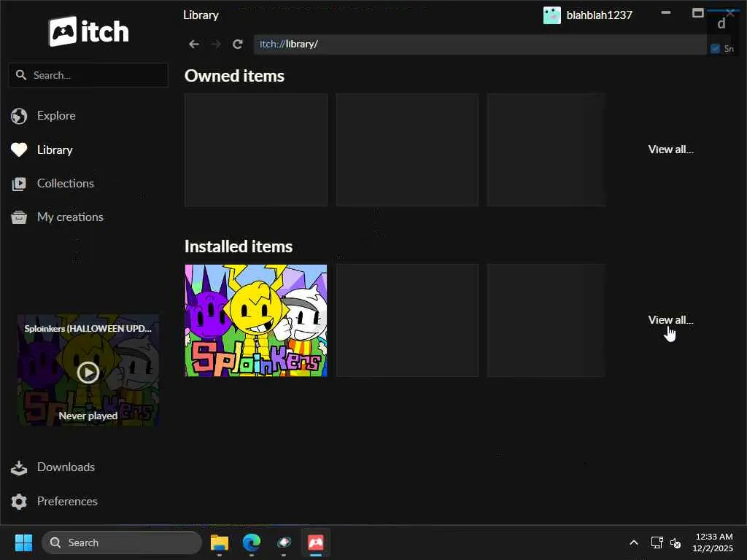Select the Library sidebar entry
Viewport: 747px width, 560px height.
[x=55, y=150]
